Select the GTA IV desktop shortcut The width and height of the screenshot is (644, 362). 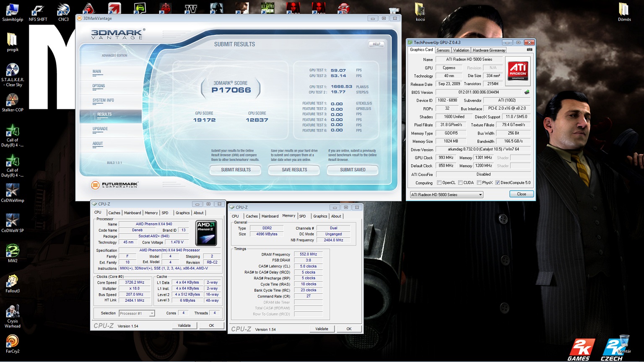click(191, 8)
